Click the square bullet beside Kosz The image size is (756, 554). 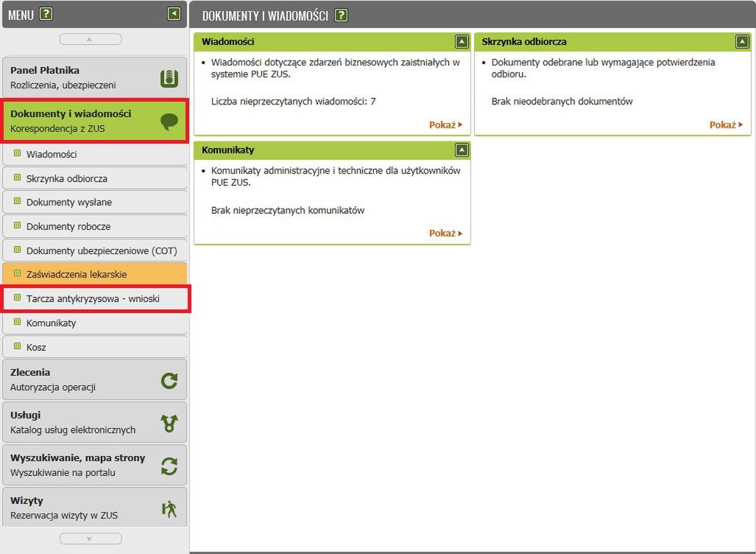point(18,346)
